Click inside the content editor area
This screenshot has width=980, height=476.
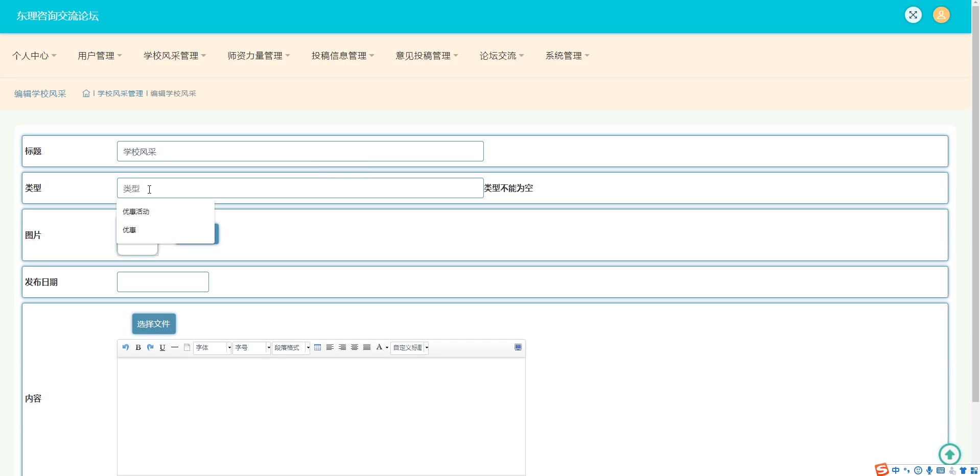click(x=321, y=416)
